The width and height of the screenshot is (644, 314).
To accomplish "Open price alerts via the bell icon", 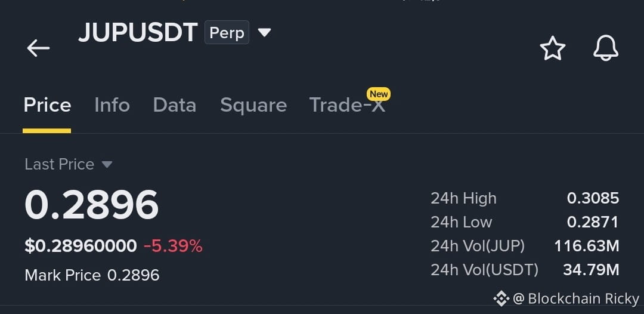I will (x=606, y=48).
